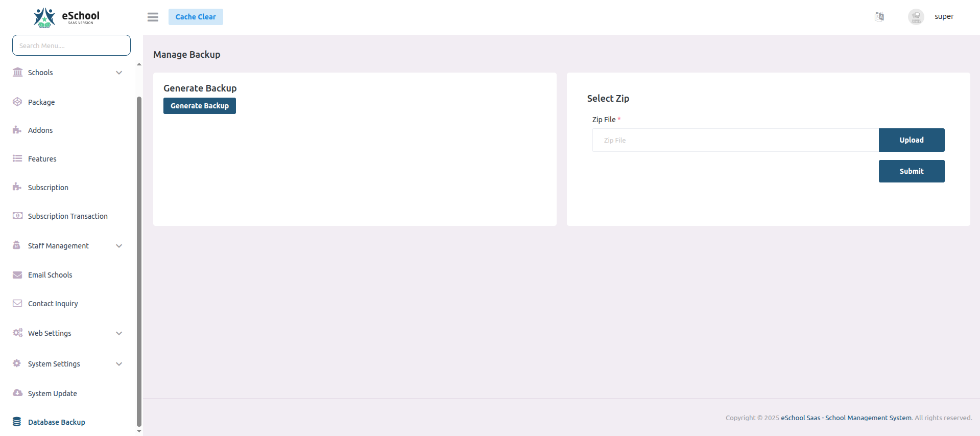Screen dimensions: 980x436
Task: Select Subscription Transaction menu item
Action: [x=68, y=216]
